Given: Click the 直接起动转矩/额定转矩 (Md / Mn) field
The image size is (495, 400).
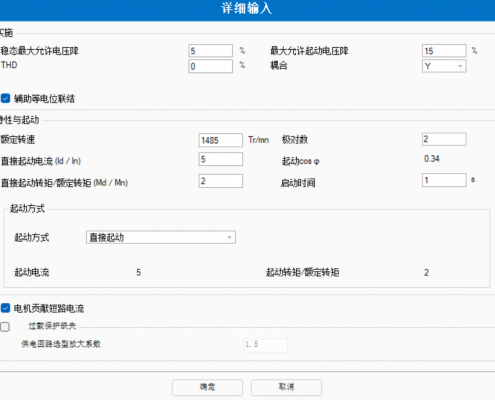Looking at the screenshot, I should 221,181.
